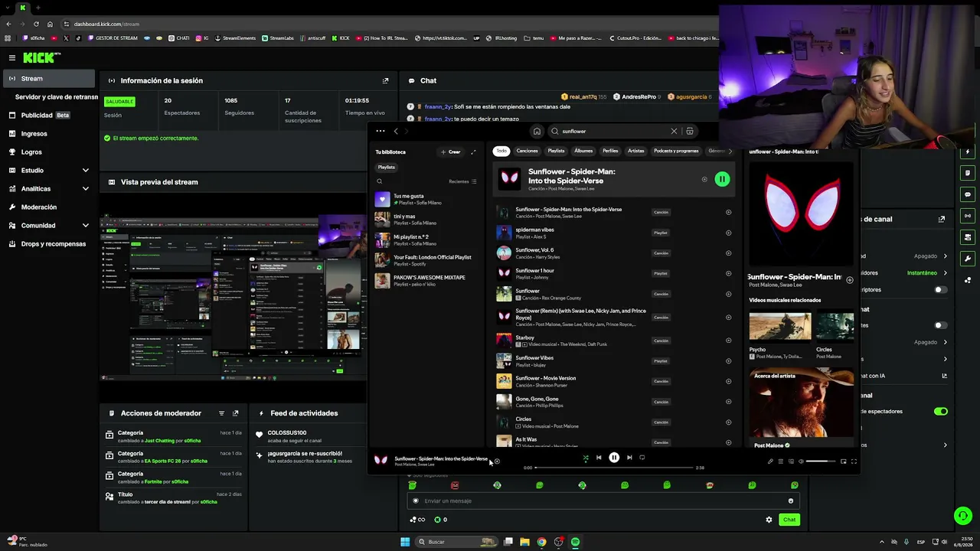The height and width of the screenshot is (551, 980).
Task: Open chat settings gear
Action: pos(769,520)
